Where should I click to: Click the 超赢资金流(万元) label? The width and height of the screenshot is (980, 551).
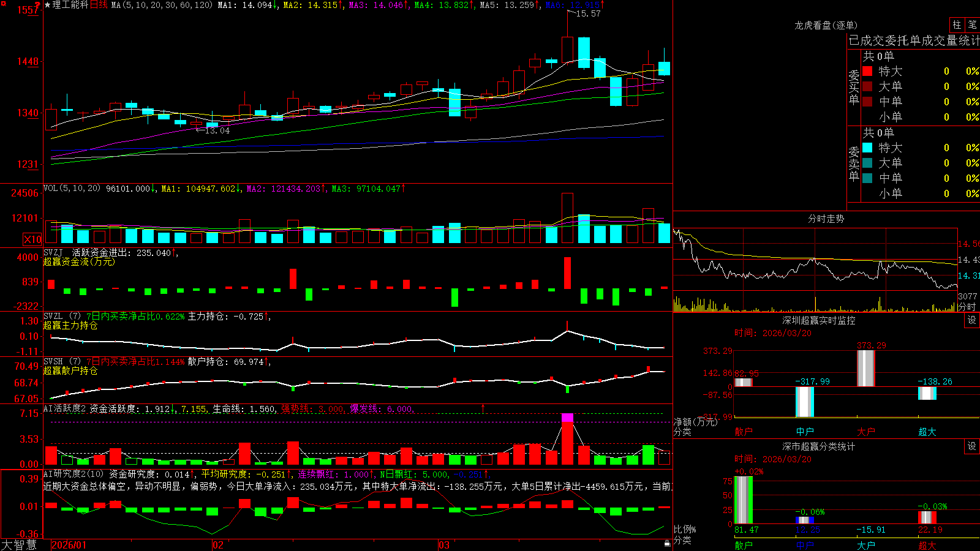pos(79,261)
